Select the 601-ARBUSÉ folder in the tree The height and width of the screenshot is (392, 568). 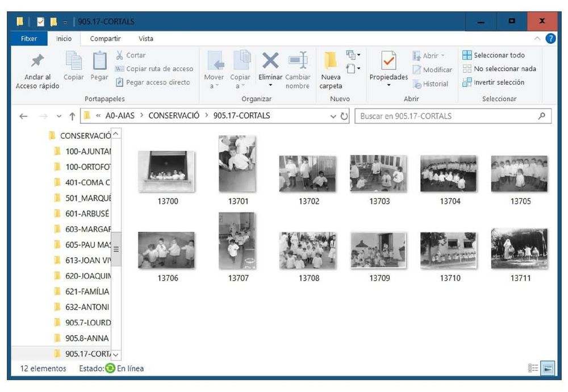point(82,214)
